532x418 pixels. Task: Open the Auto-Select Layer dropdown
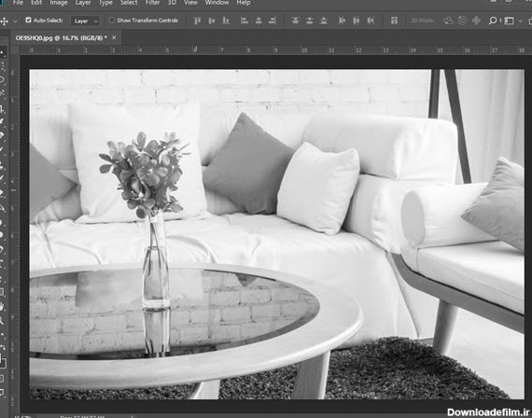tap(85, 21)
